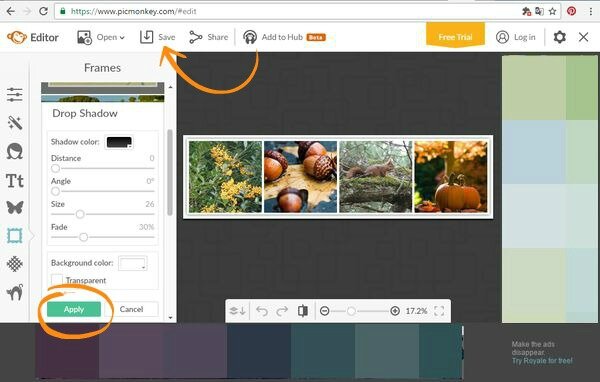Click the zoom slider handle
This screenshot has width=600, height=382.
(351, 311)
